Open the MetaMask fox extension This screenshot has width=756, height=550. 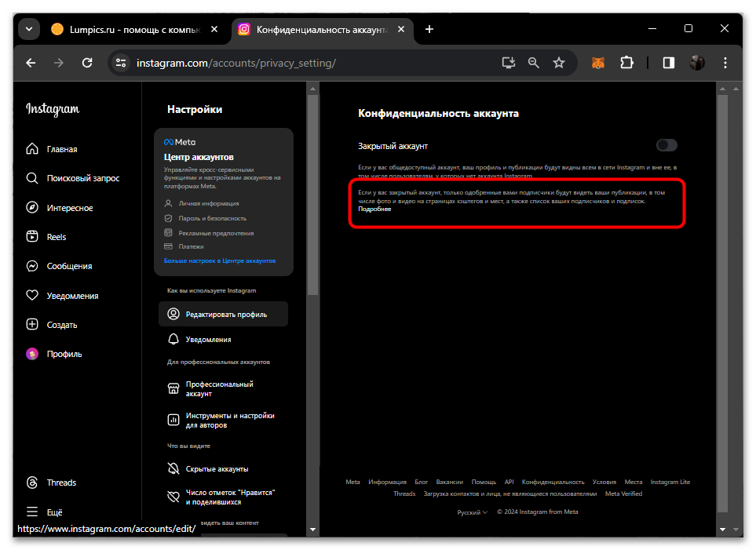598,63
